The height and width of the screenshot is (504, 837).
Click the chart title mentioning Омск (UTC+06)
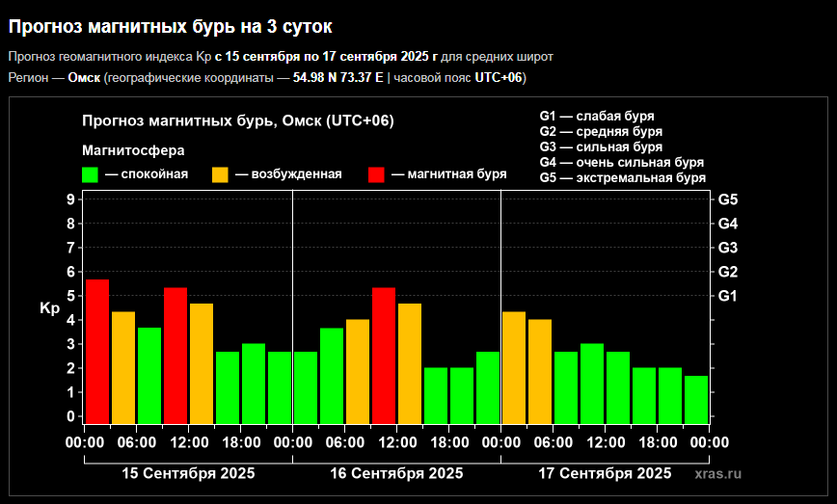click(238, 120)
